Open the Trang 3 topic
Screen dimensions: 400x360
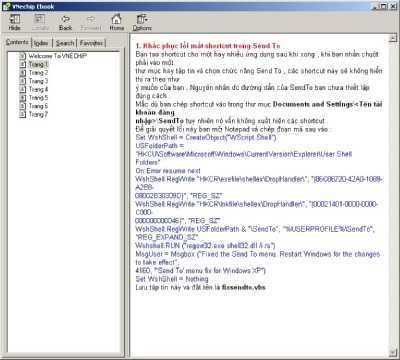pyautogui.click(x=38, y=81)
